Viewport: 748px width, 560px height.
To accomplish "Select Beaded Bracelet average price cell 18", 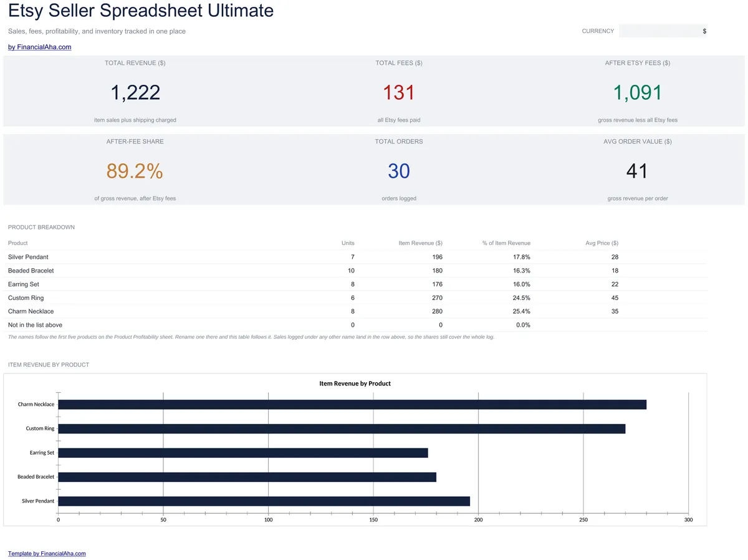I will coord(615,271).
